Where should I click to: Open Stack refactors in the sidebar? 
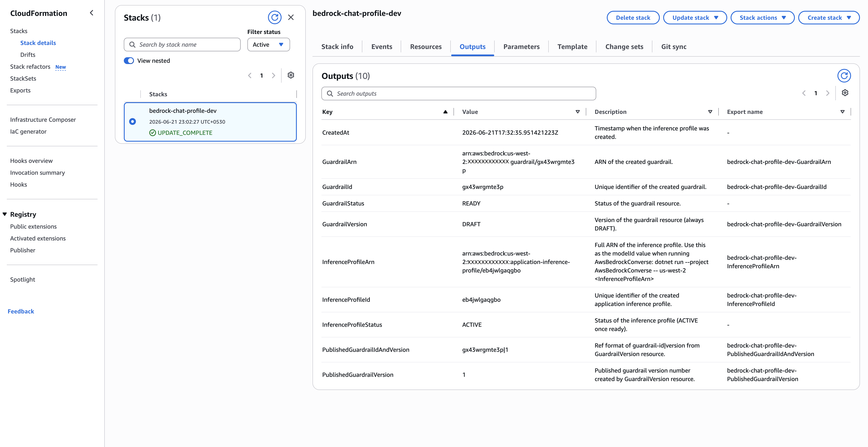(x=30, y=66)
